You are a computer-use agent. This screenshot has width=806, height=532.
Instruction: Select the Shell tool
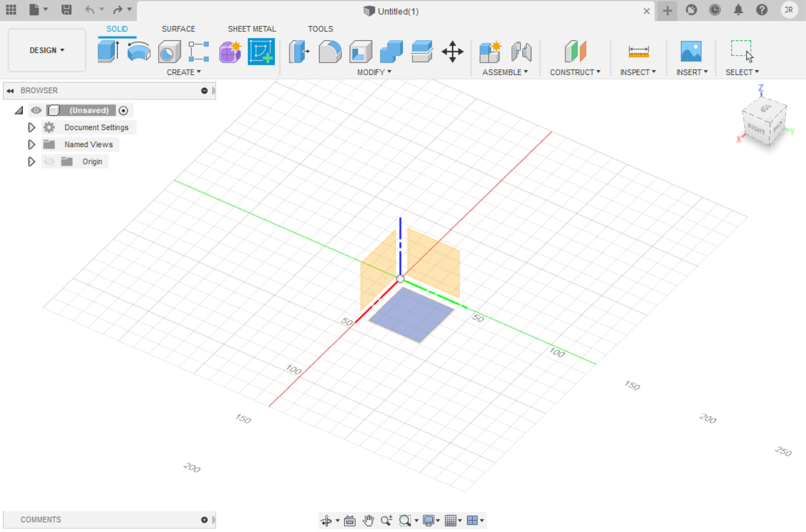pyautogui.click(x=361, y=52)
